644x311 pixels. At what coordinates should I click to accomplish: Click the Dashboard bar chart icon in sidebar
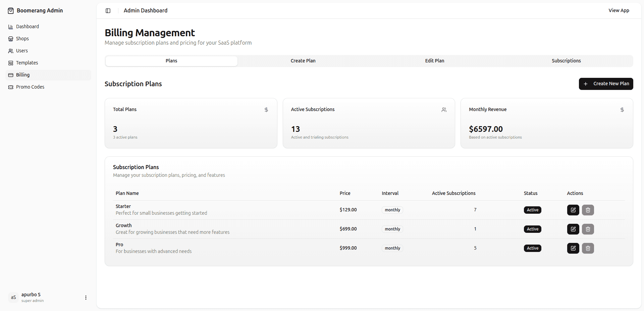point(11,27)
